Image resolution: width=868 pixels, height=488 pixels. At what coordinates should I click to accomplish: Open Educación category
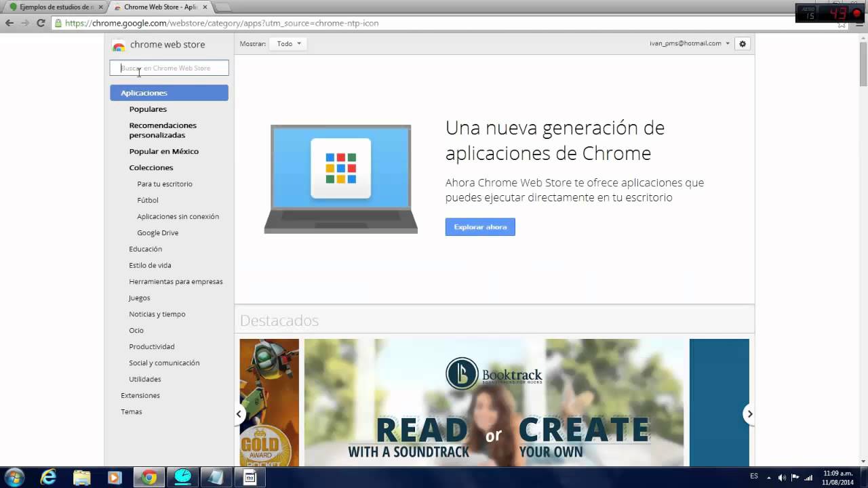coord(146,249)
